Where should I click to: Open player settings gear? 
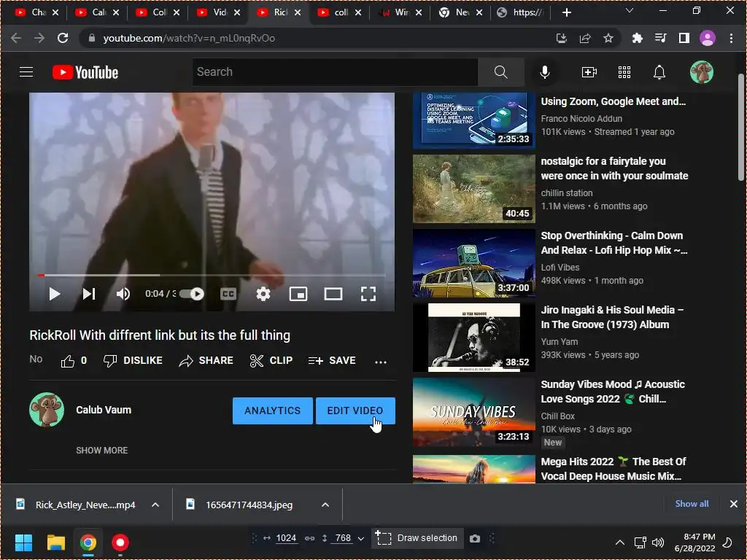263,294
